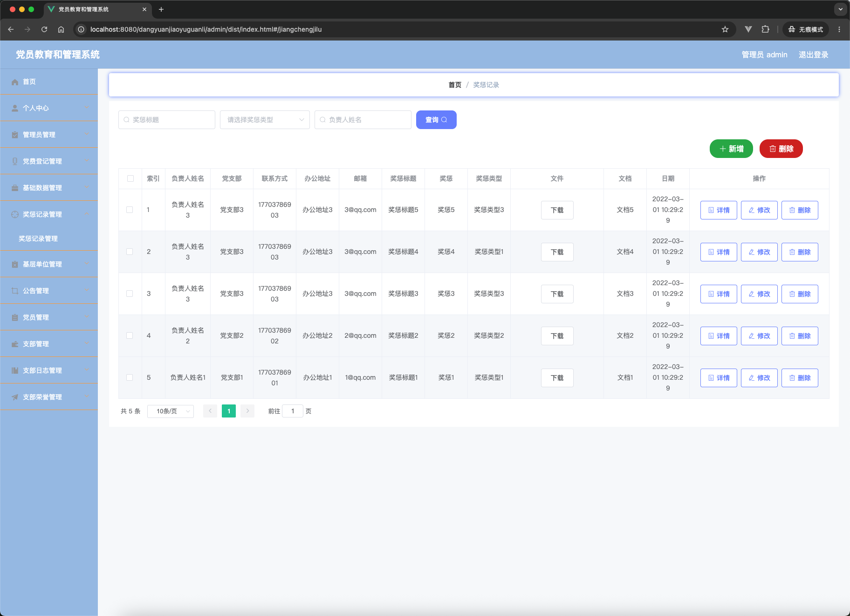Go to the next page arrow in pagination

click(x=247, y=411)
